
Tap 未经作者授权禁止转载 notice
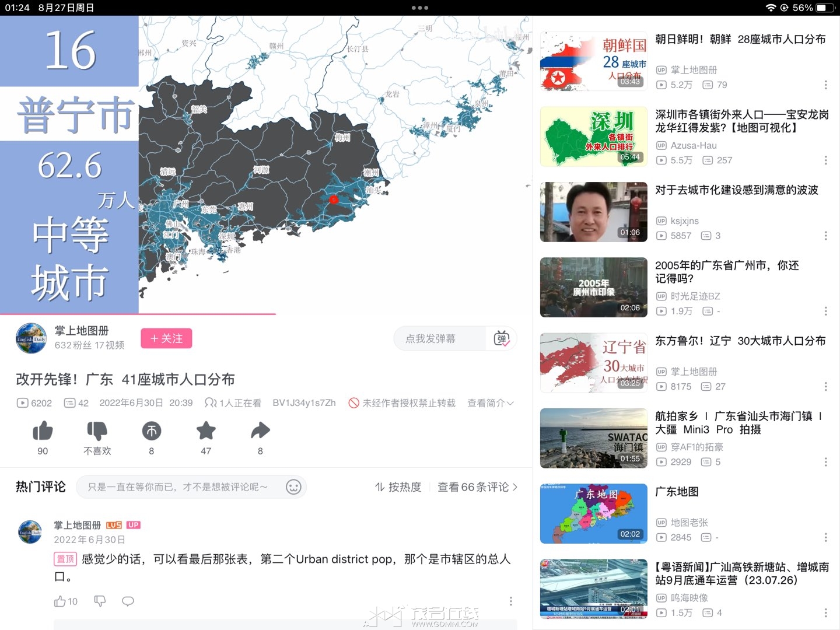(402, 403)
